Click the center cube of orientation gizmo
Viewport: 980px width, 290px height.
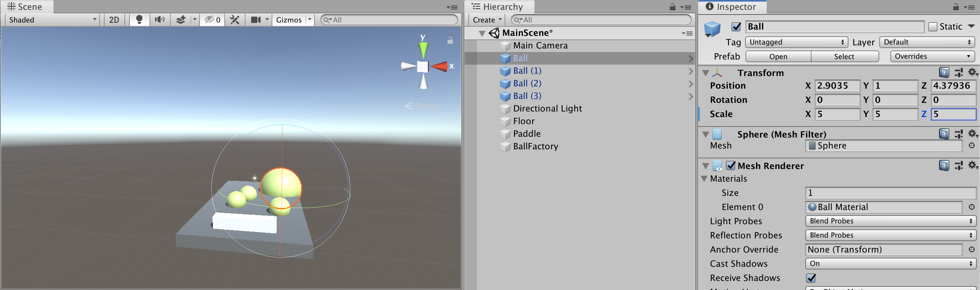(423, 67)
